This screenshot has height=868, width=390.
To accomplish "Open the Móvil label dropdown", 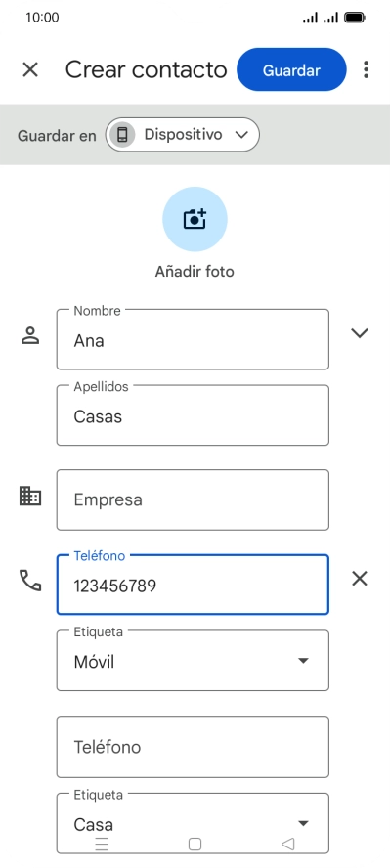I will tap(193, 661).
